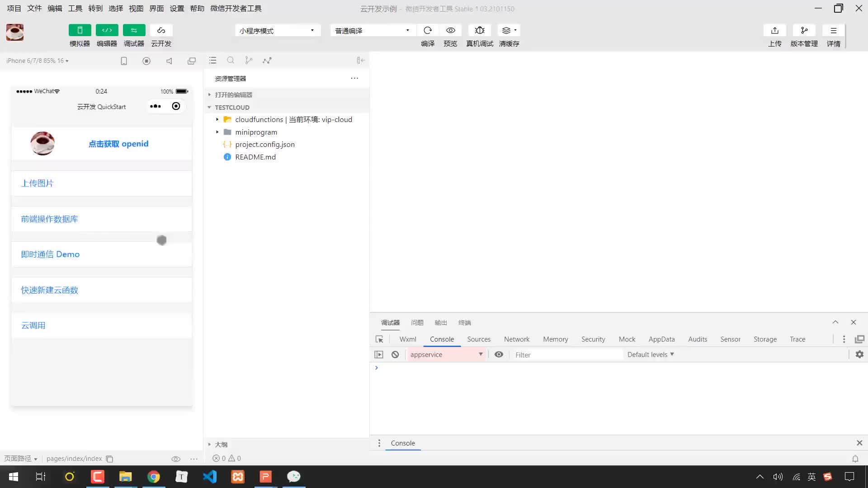Switch to the 问题 tab
The width and height of the screenshot is (868, 488).
click(417, 323)
